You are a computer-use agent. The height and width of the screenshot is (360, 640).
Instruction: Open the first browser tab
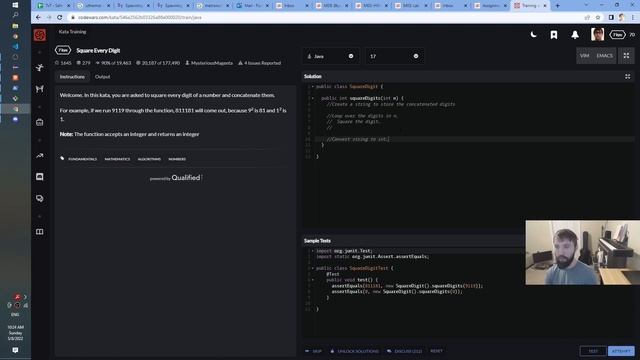(x=53, y=6)
